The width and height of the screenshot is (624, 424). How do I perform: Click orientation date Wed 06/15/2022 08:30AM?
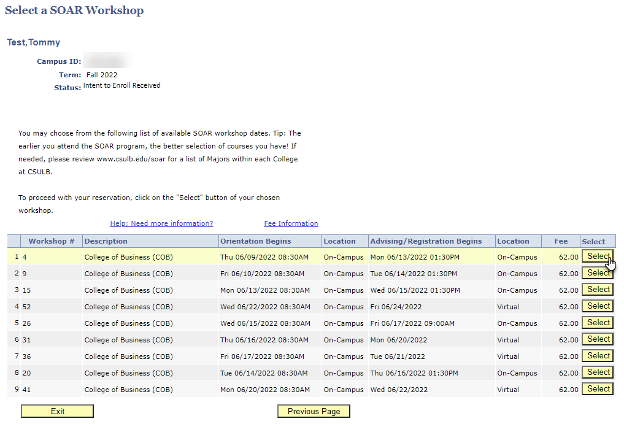coord(265,323)
